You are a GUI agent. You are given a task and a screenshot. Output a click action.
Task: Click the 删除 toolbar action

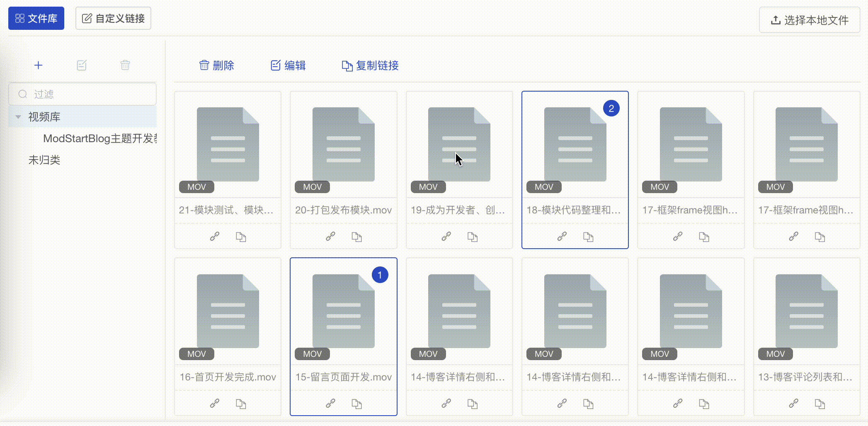217,65
